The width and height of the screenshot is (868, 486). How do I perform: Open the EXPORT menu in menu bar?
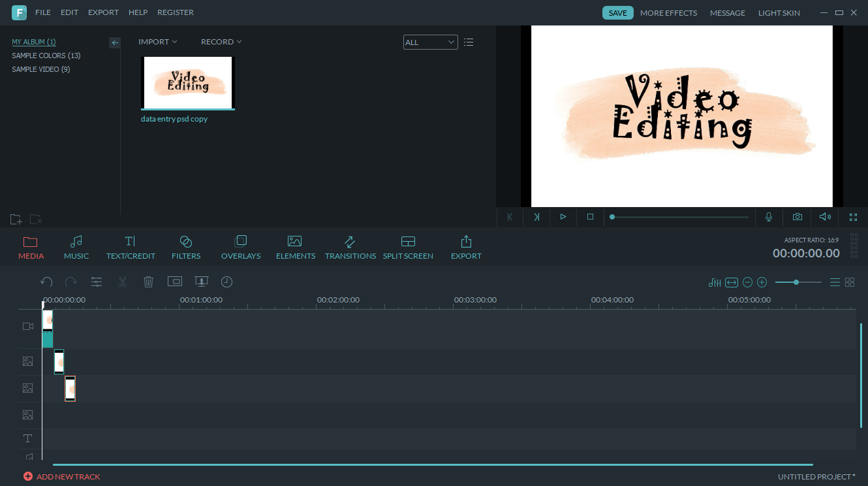click(x=103, y=12)
